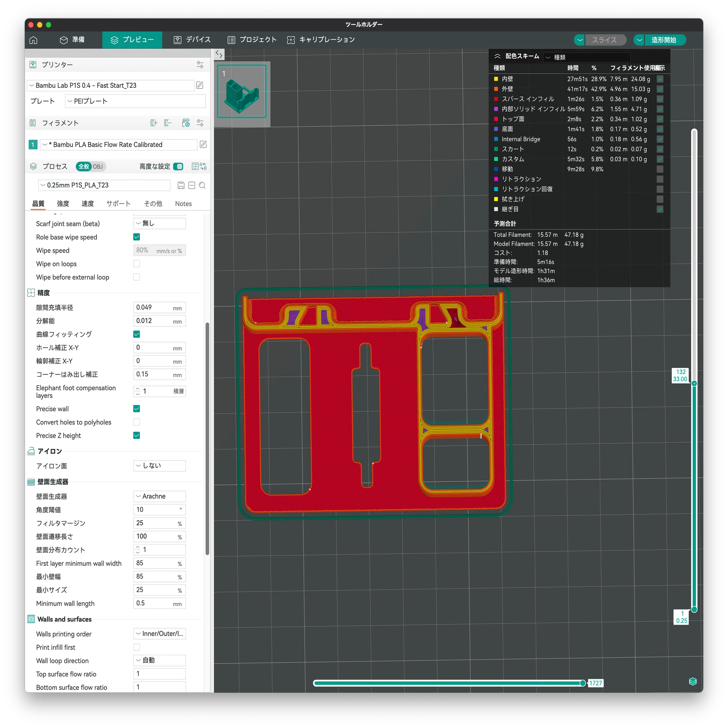Click the home icon in top bar

33,40
